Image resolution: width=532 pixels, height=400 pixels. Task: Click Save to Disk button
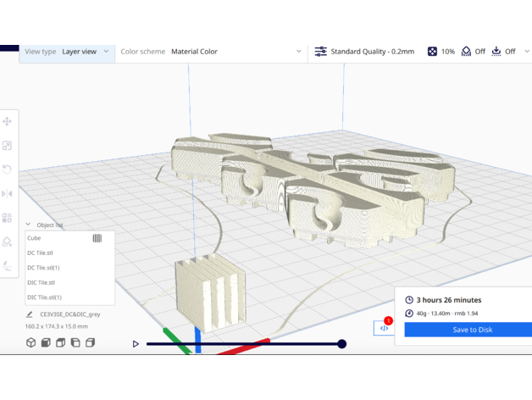[472, 330]
